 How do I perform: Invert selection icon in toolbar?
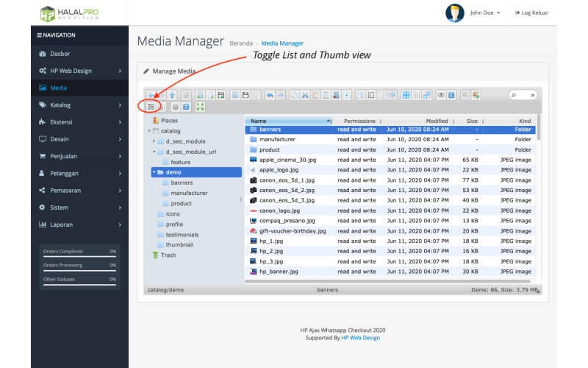(x=427, y=95)
